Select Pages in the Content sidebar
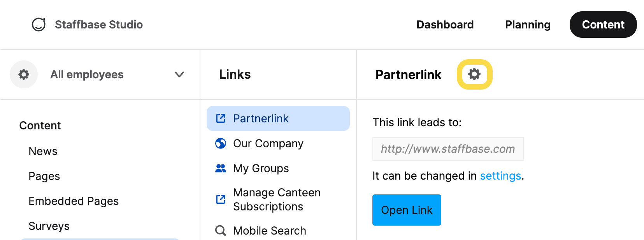 (44, 176)
